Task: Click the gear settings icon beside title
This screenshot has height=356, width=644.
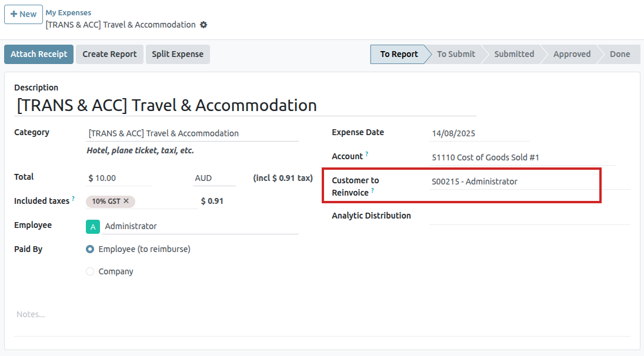Action: pos(203,25)
